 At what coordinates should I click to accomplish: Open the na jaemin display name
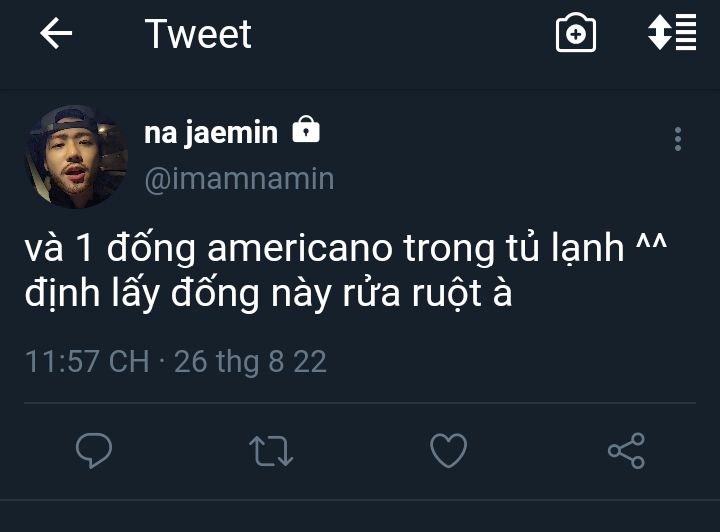pos(211,132)
